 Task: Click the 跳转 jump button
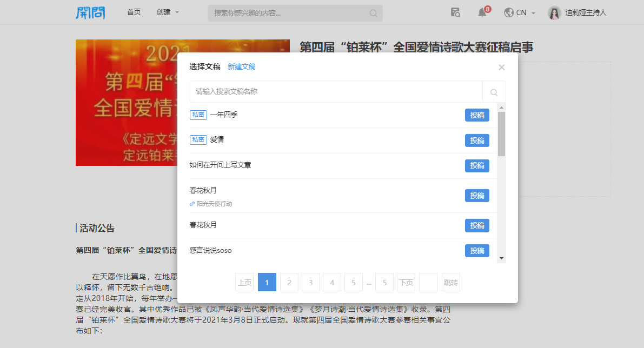pos(450,282)
